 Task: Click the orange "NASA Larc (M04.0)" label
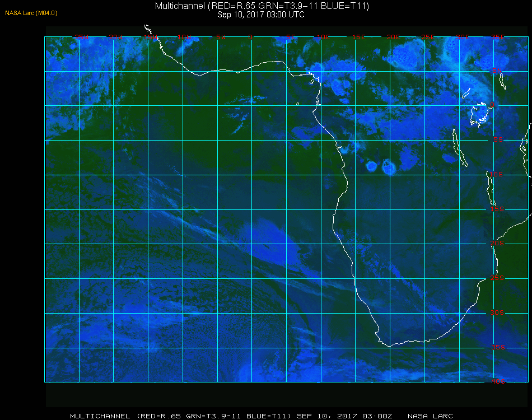pyautogui.click(x=31, y=13)
